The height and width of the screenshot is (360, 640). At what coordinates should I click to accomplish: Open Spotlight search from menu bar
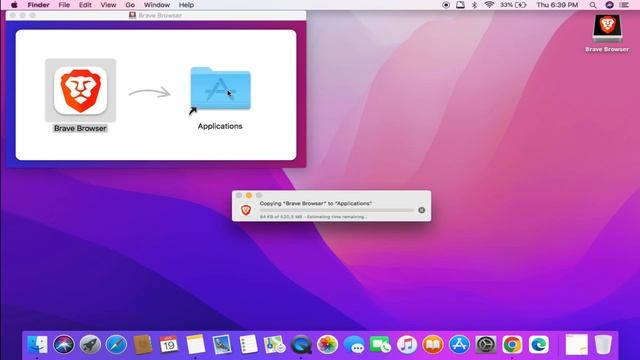point(593,5)
